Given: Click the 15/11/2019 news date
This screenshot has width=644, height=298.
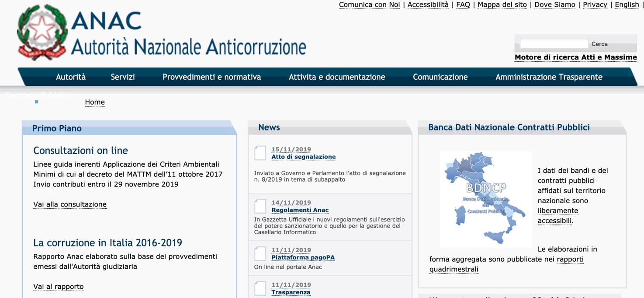Looking at the screenshot, I should pos(291,149).
